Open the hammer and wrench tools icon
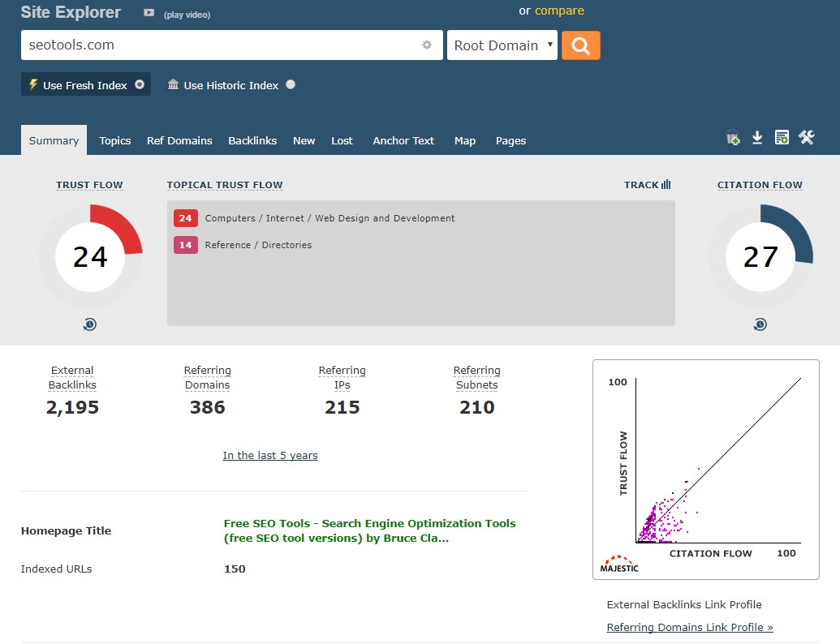 click(x=806, y=138)
